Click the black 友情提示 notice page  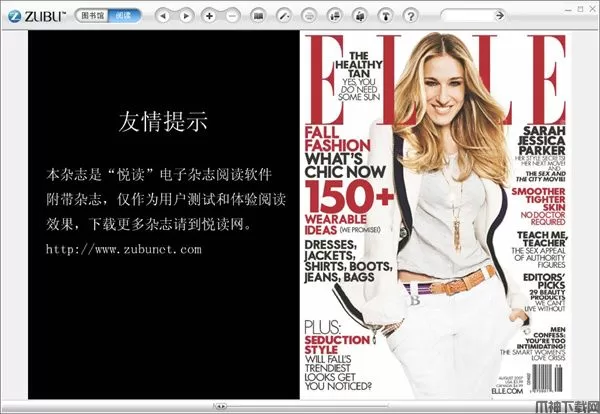164,215
